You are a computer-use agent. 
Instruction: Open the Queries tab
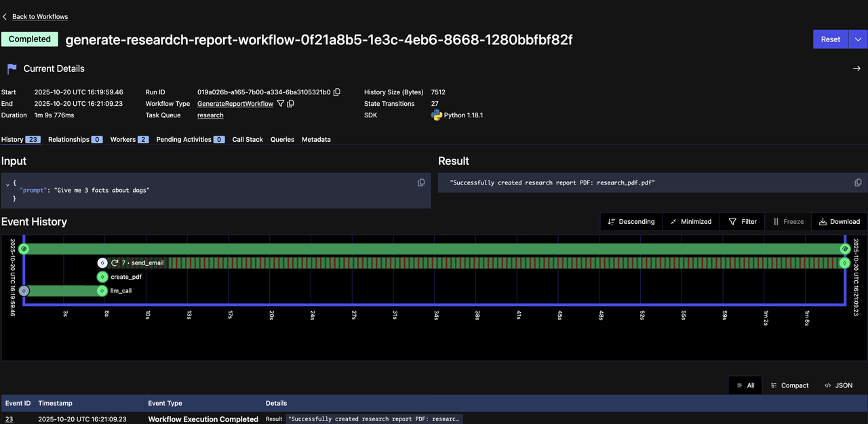coord(282,139)
